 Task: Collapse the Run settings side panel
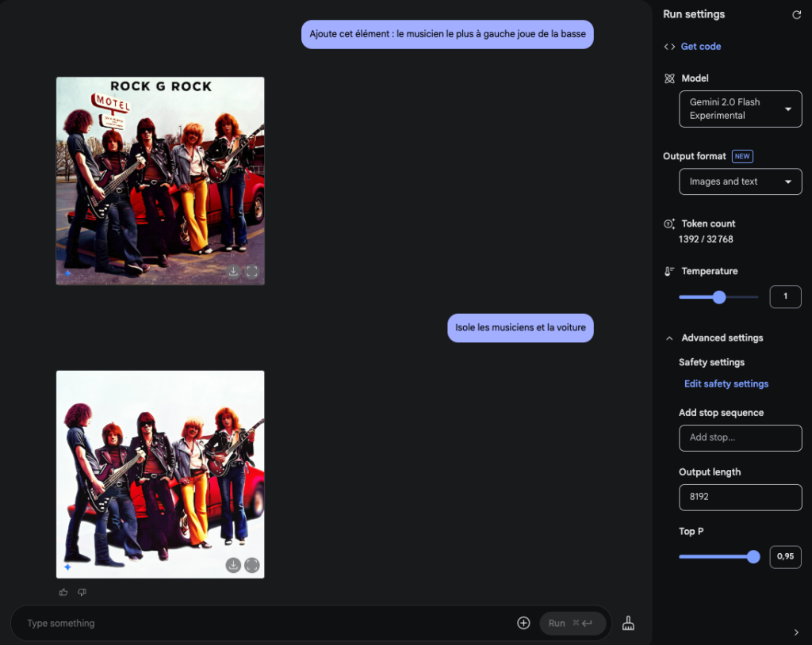(796, 632)
